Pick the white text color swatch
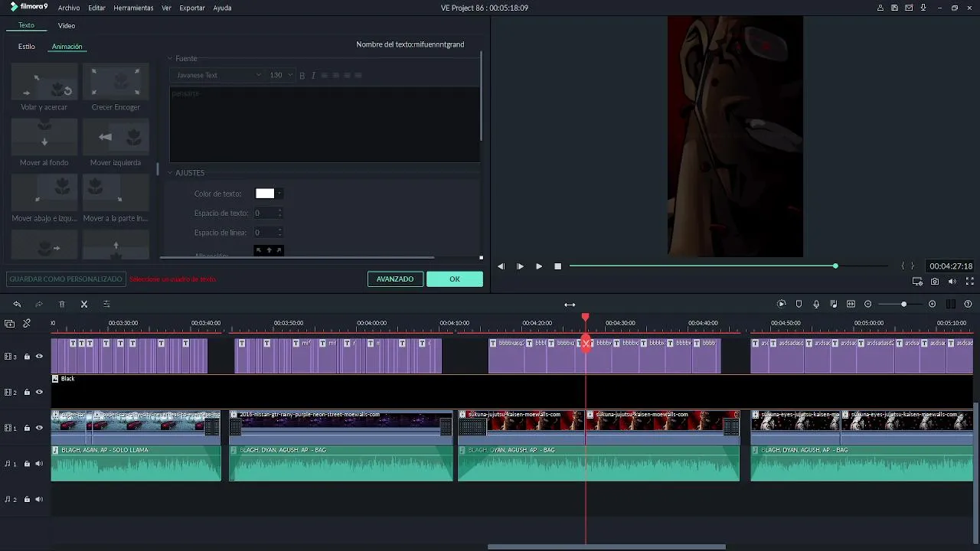Viewport: 980px width, 551px height. 265,194
